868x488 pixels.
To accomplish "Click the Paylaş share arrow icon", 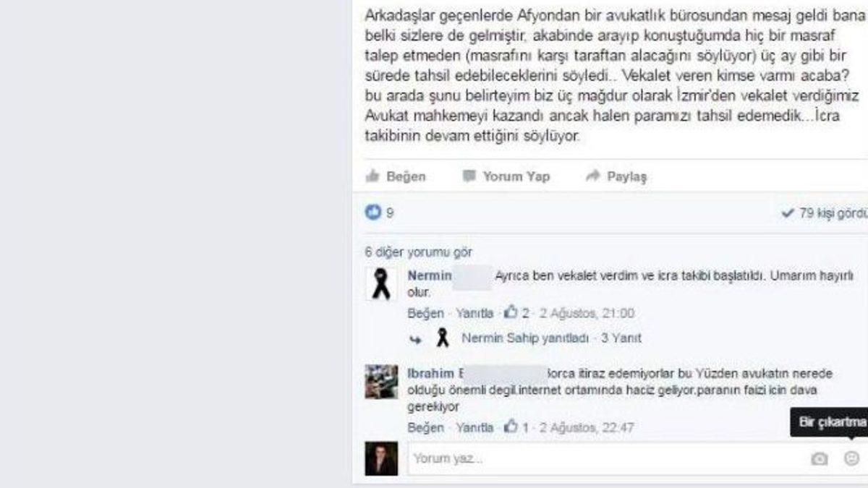I will click(593, 176).
